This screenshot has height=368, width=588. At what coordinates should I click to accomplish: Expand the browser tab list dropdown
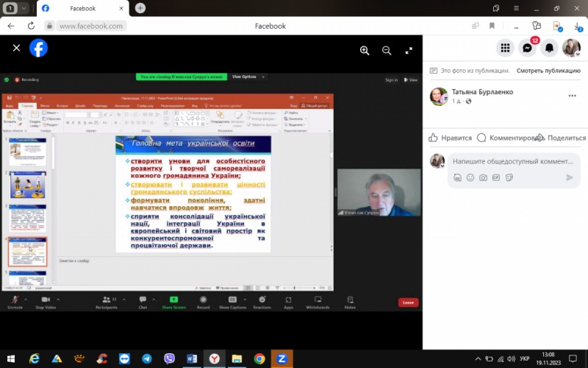[24, 8]
